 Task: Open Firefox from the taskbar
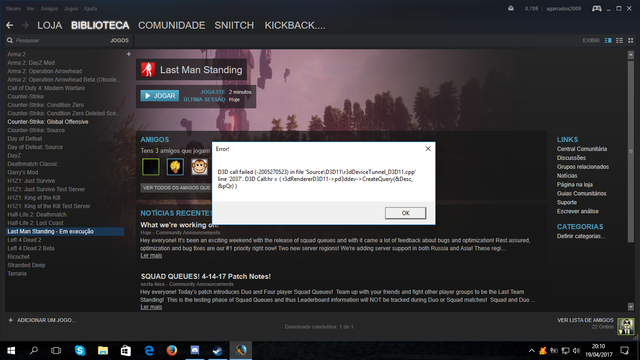pyautogui.click(x=172, y=350)
